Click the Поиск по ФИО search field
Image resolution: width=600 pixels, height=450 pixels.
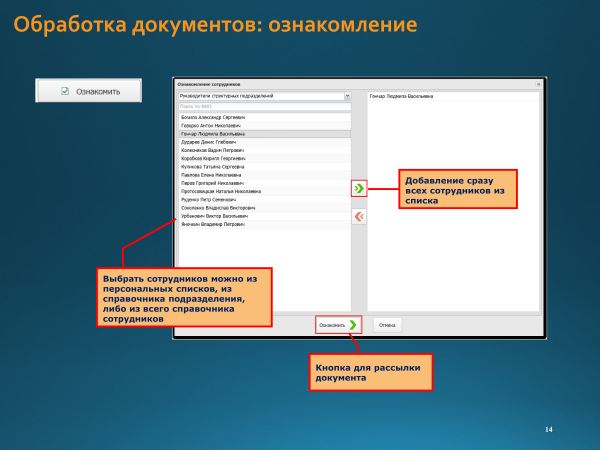[264, 106]
